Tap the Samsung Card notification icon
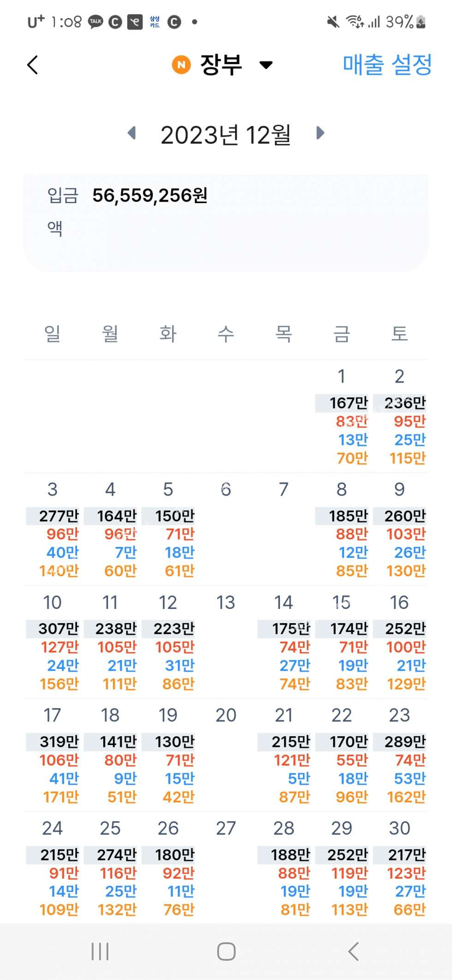The width and height of the screenshot is (452, 980). tap(155, 22)
